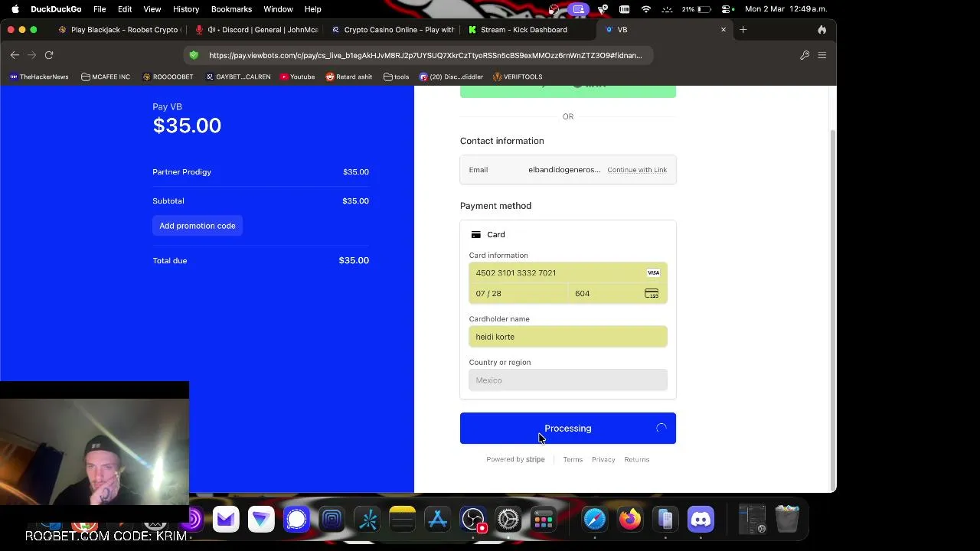
Task: Click the Continue with Link link
Action: coord(637,170)
